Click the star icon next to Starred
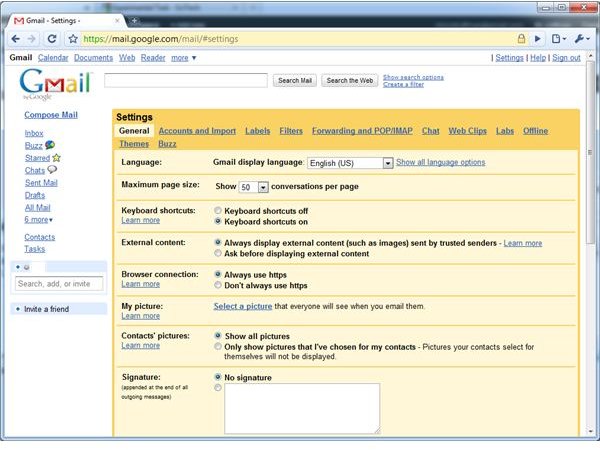Viewport: 600px width, 450px height. 56,157
